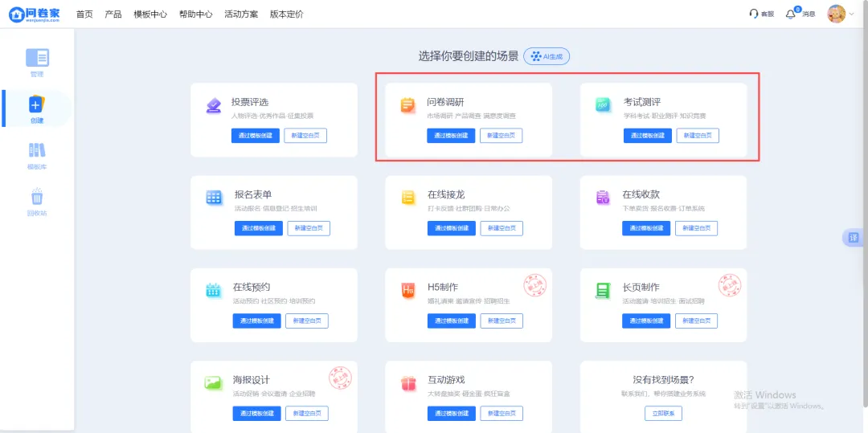
Task: Click the 问卷家 logo
Action: tap(35, 14)
